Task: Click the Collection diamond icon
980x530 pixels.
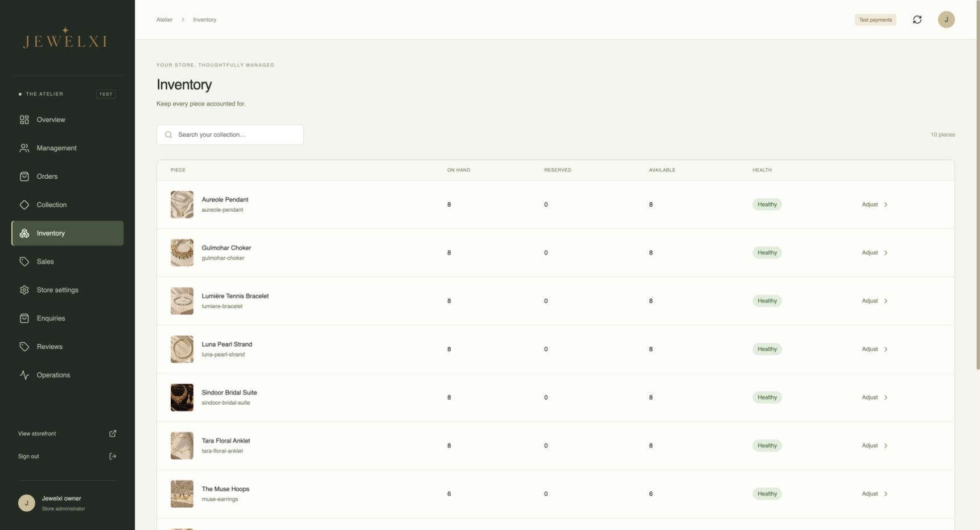Action: 24,205
